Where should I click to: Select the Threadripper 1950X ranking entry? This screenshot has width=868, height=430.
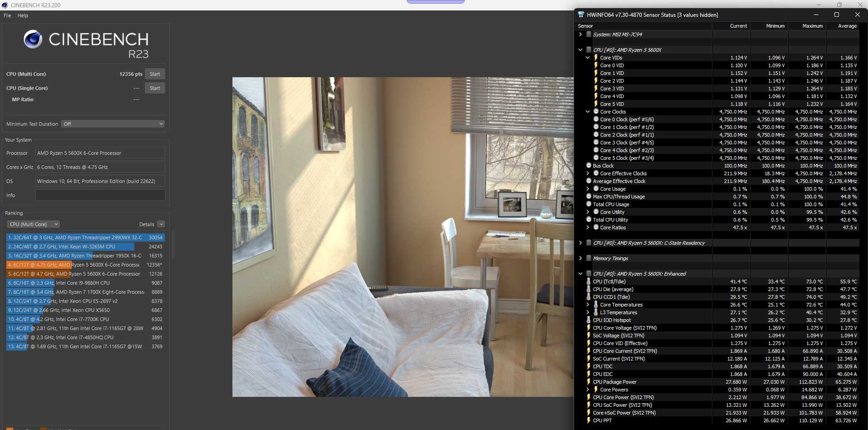[85, 256]
